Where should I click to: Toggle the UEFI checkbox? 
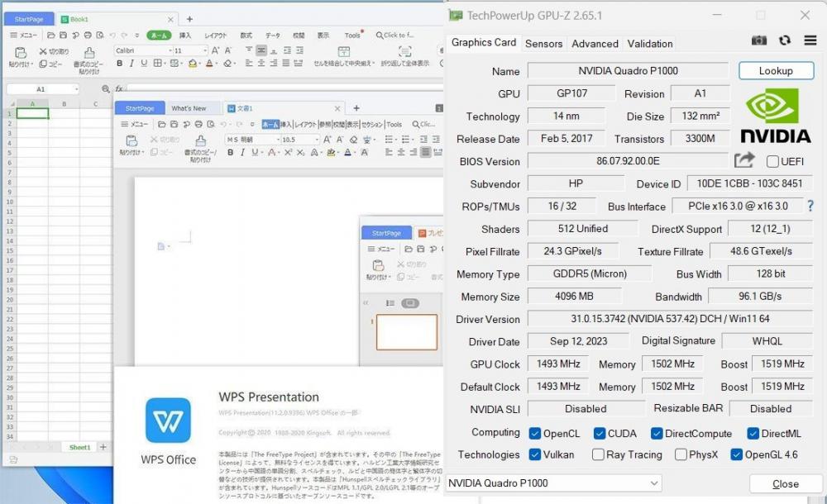(772, 161)
